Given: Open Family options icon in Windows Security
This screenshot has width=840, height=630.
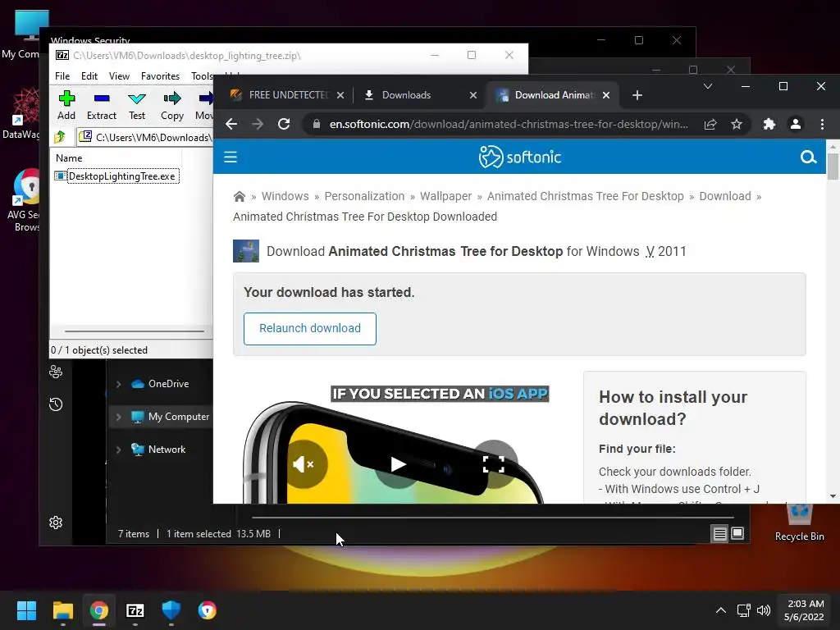Looking at the screenshot, I should [56, 372].
